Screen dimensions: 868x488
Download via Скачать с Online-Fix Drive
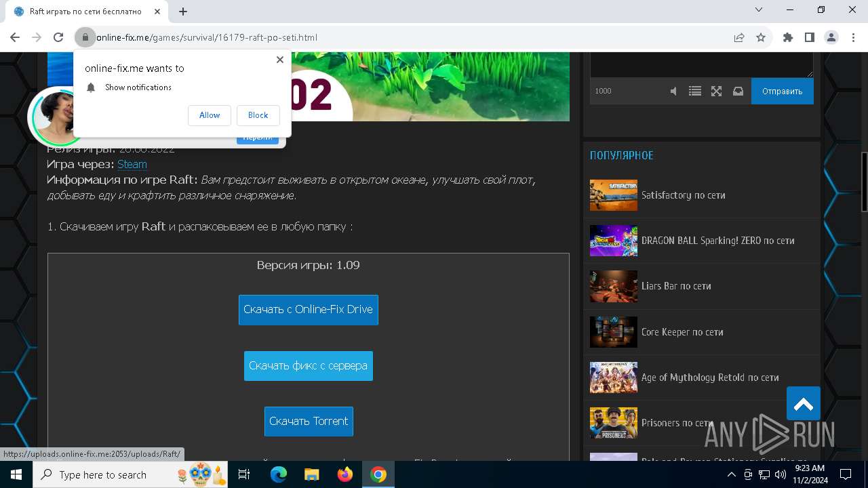tap(309, 310)
